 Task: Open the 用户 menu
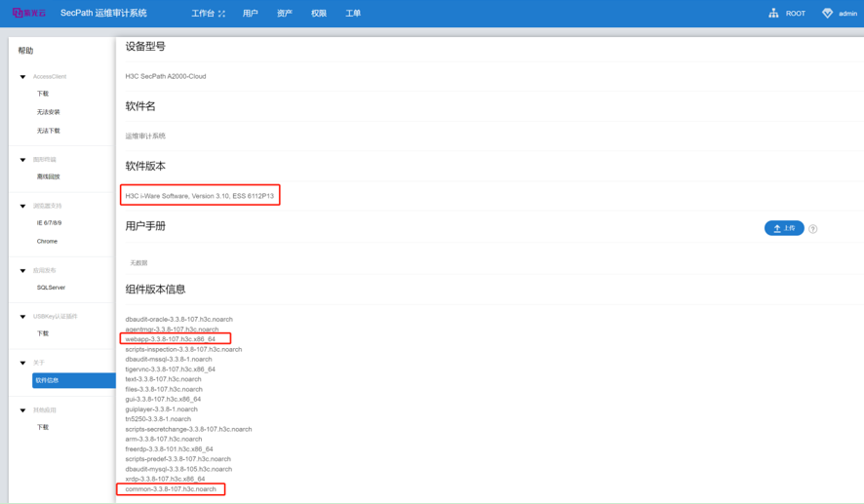pyautogui.click(x=251, y=14)
